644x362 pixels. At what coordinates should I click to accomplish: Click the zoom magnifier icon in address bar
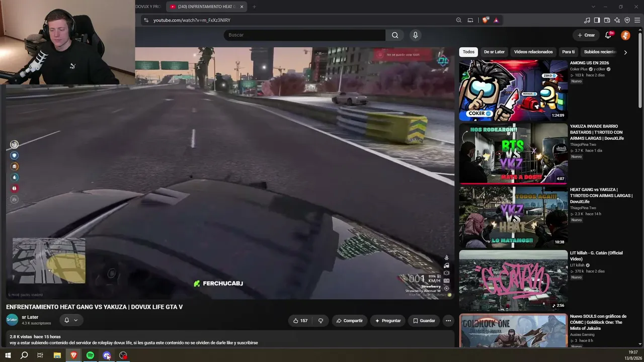click(x=459, y=20)
